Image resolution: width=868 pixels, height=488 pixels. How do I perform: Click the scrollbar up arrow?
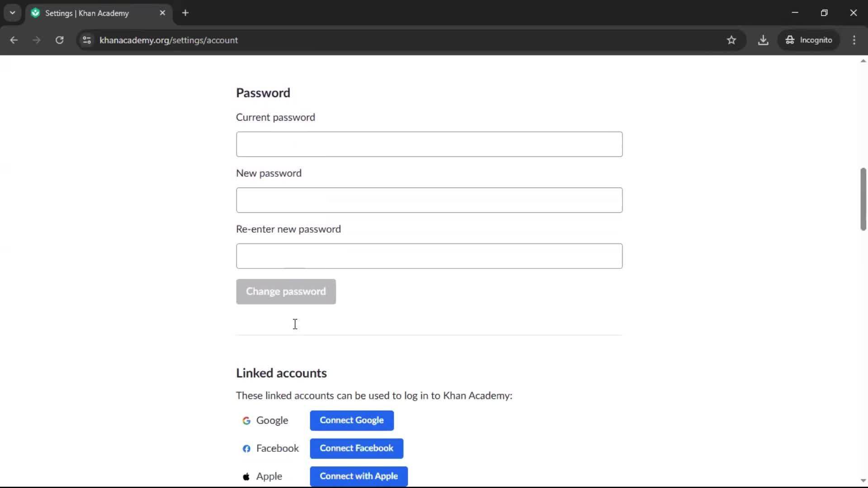click(x=863, y=61)
